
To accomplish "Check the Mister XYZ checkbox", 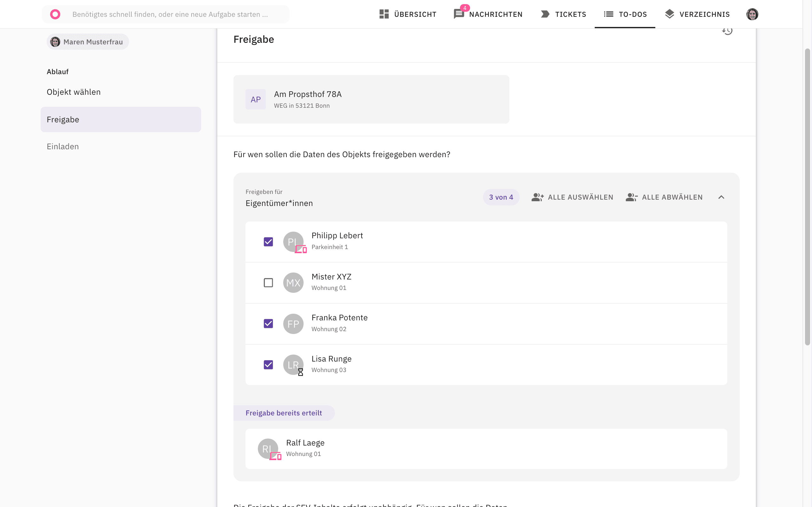I will tap(268, 283).
